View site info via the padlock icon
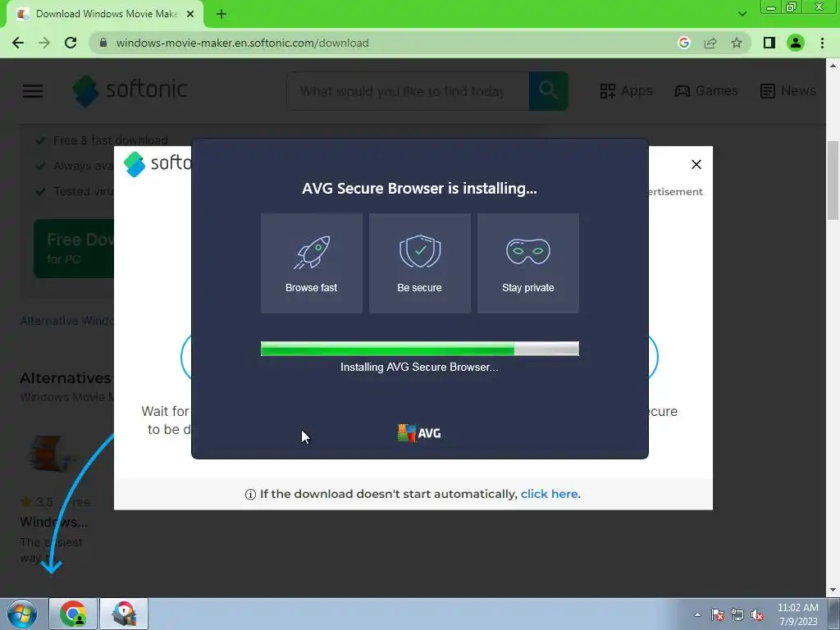This screenshot has width=840, height=630. [103, 43]
